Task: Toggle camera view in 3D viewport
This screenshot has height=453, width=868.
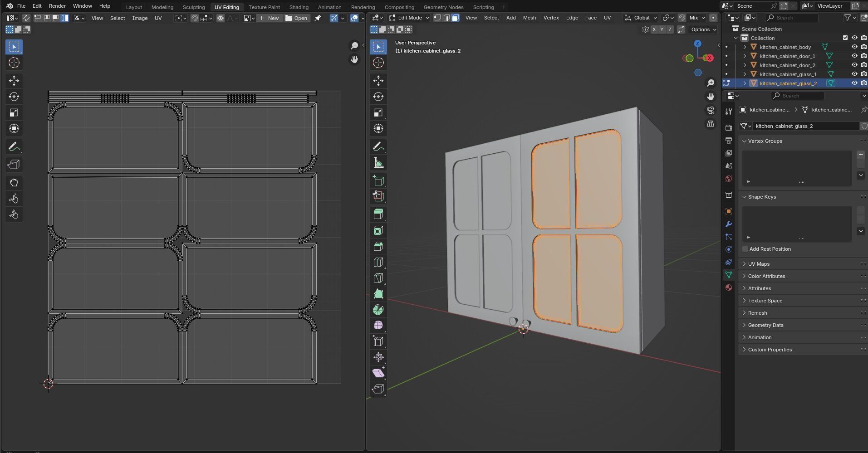Action: coord(711,110)
